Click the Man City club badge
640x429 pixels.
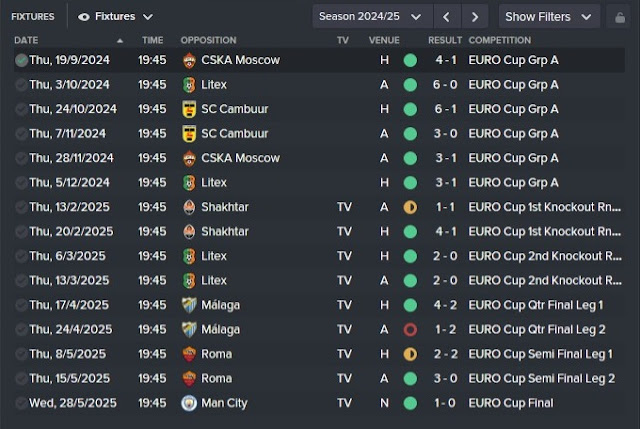point(189,403)
